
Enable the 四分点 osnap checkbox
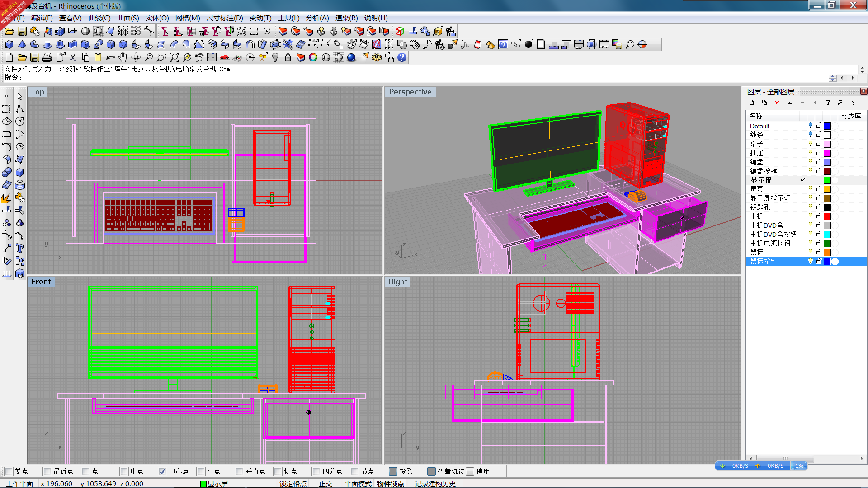[x=316, y=471]
